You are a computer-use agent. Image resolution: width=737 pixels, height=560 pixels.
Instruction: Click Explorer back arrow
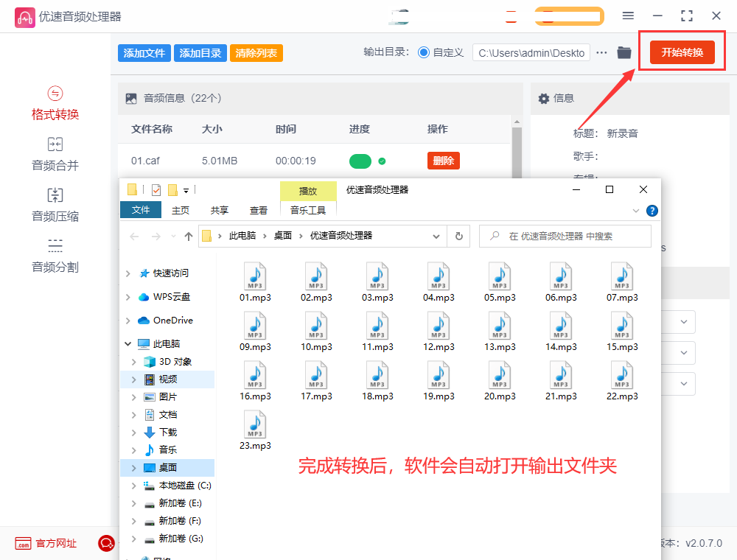[134, 237]
